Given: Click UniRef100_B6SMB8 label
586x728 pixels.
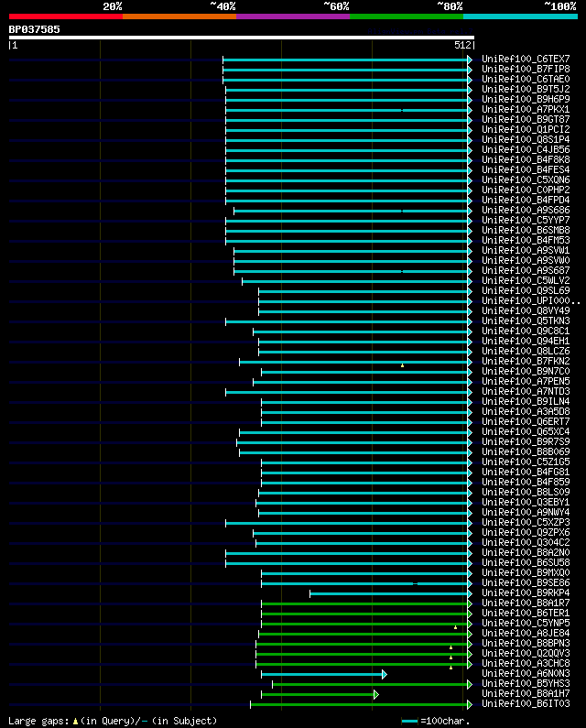Looking at the screenshot, I should 526,230.
